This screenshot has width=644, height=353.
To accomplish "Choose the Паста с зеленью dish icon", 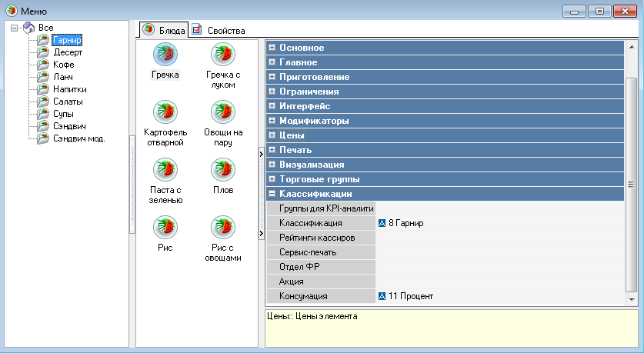I will click(x=165, y=169).
